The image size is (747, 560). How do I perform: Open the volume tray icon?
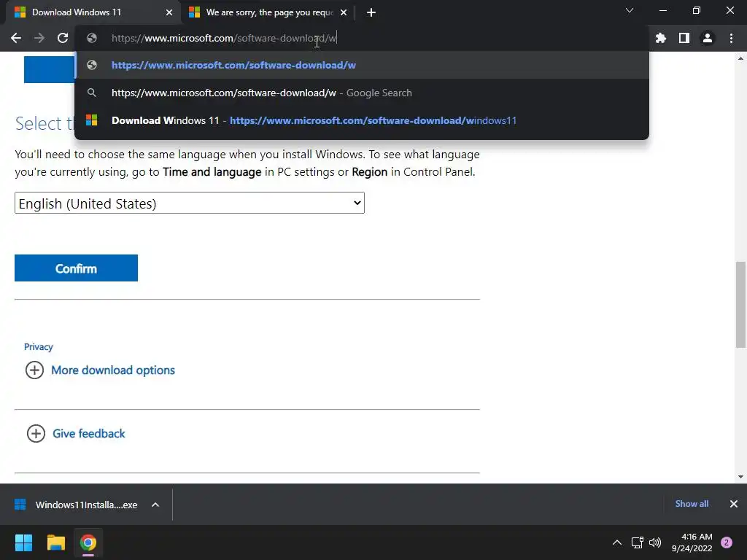coord(655,542)
